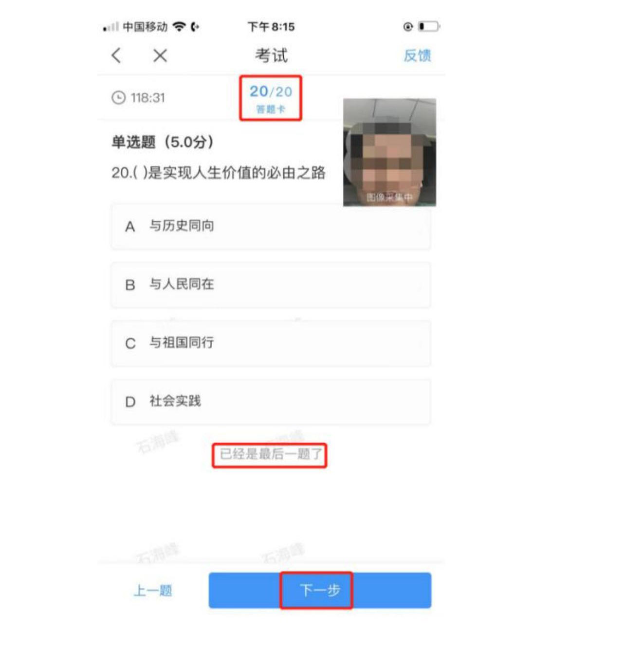Screen dimensions: 644x650
Task: Tap the 考试 page title
Action: (271, 55)
